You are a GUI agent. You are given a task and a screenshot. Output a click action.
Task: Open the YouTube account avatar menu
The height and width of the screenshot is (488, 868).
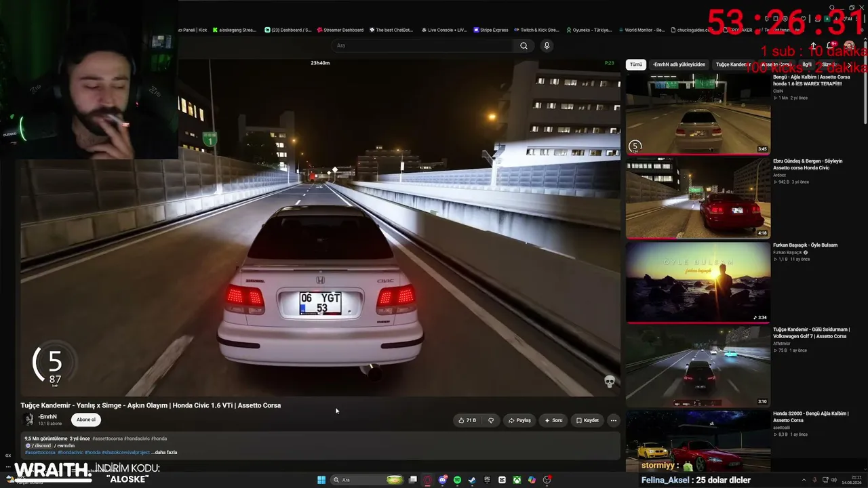pos(849,45)
